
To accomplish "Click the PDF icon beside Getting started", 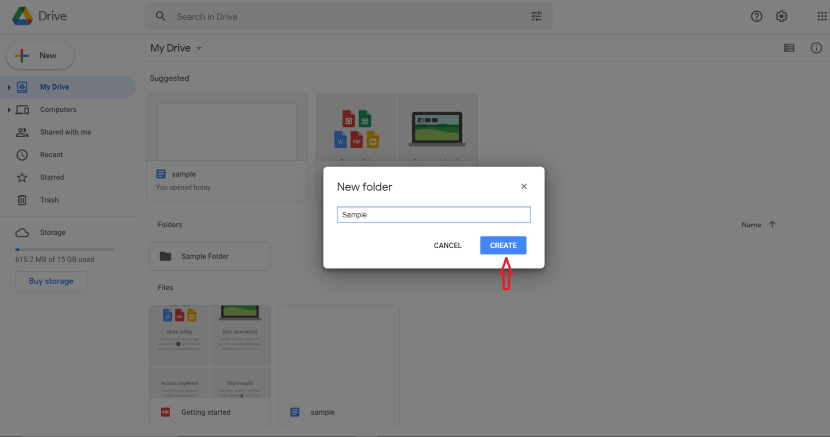I will [166, 412].
